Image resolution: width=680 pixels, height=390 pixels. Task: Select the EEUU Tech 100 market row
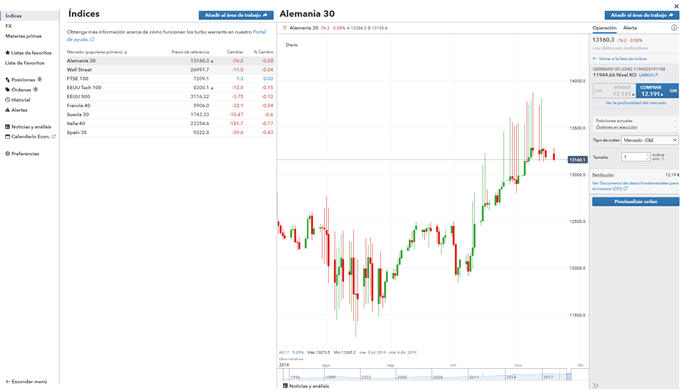170,88
